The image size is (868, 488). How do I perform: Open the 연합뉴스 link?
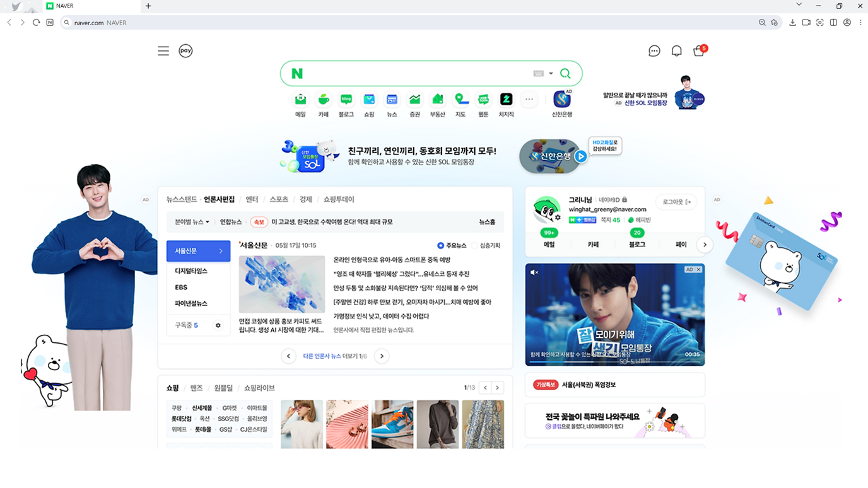point(231,222)
